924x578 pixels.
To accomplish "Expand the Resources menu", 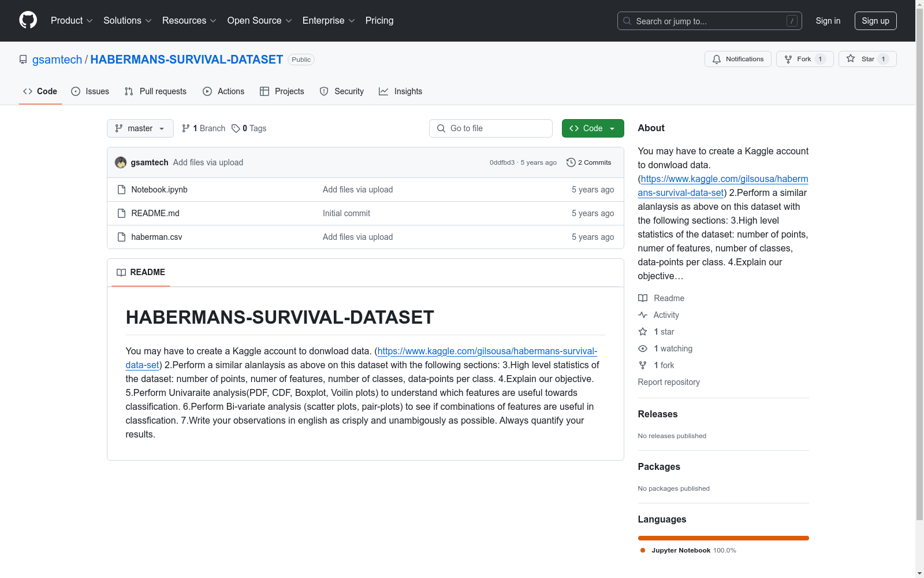I will tap(189, 20).
